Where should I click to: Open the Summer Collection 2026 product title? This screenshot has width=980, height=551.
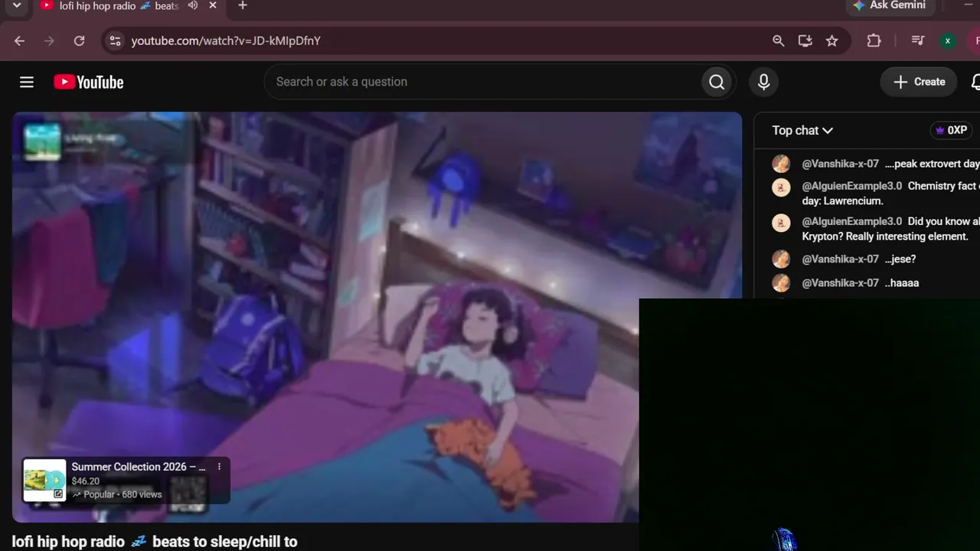(139, 467)
